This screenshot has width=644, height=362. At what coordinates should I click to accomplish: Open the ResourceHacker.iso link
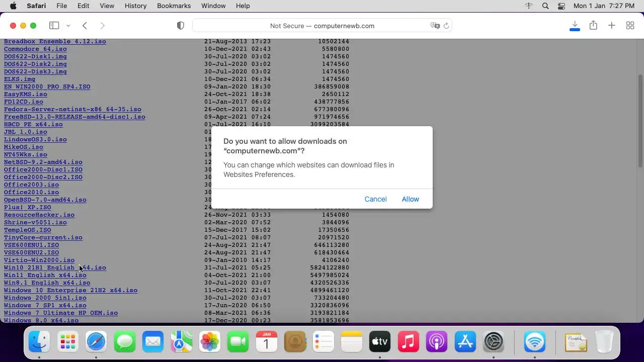(39, 215)
